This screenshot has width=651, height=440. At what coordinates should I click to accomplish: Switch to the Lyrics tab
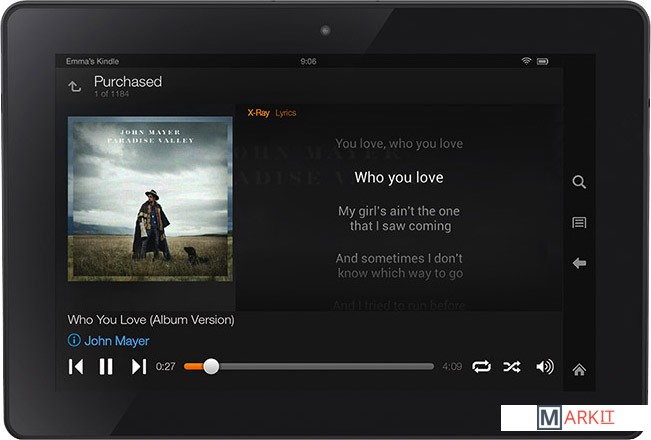(286, 113)
